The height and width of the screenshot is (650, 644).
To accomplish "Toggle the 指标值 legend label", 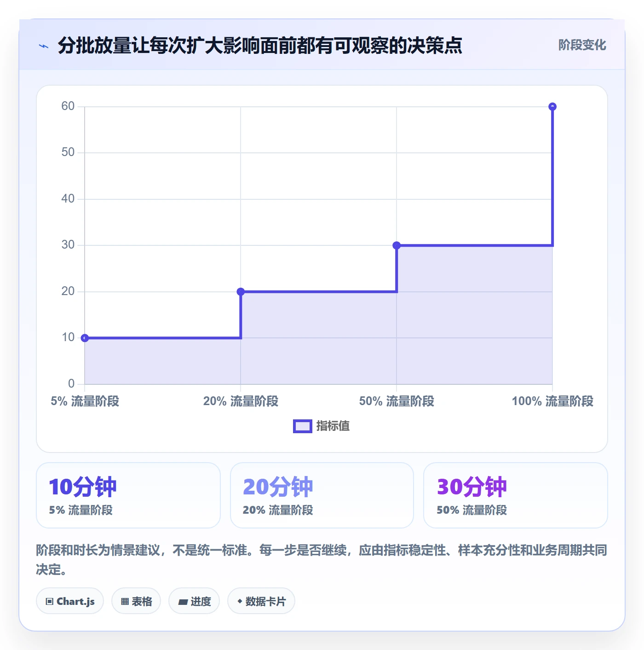I will click(x=333, y=426).
